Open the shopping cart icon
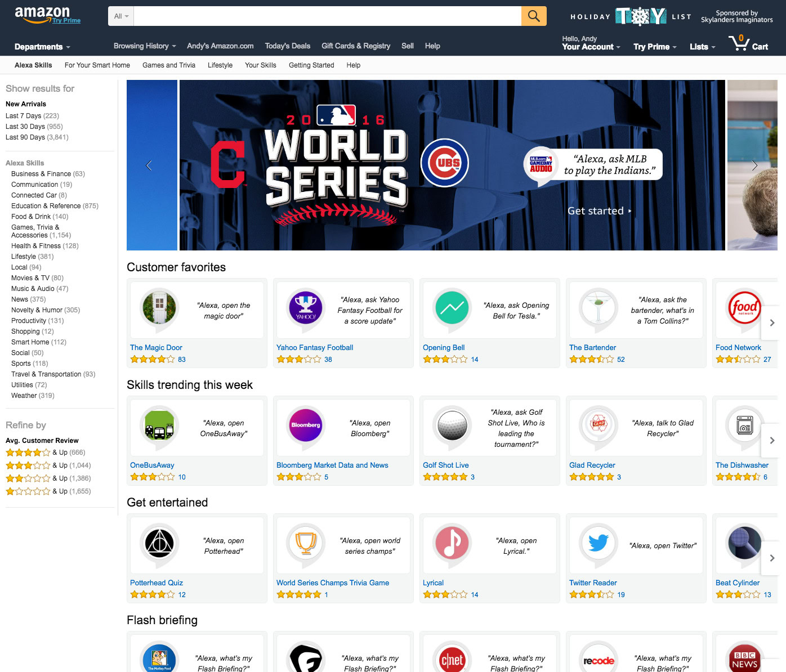The width and height of the screenshot is (786, 672). [739, 43]
